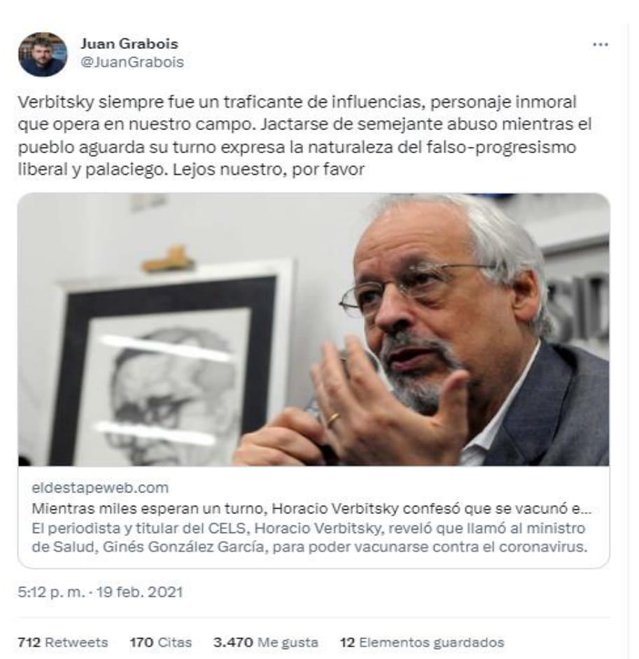
Task: Click the sentence 'Lejos nuestro, por favor'
Action: pos(269,169)
